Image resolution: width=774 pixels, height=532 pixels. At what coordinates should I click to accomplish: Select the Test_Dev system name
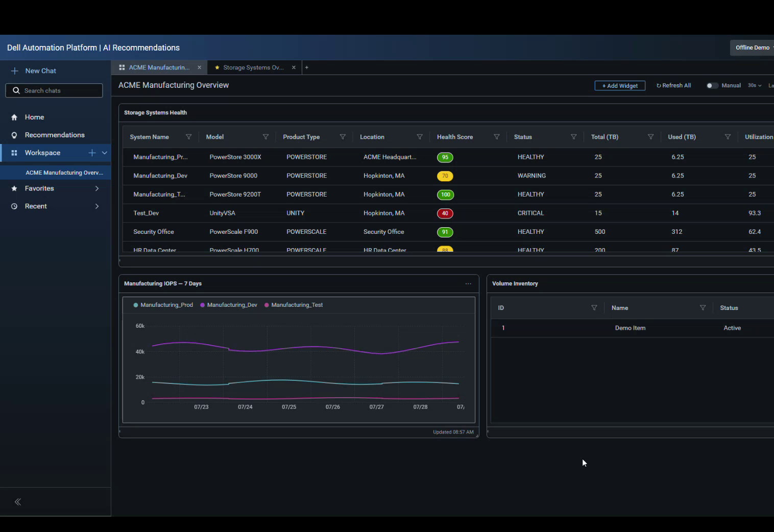tap(146, 213)
